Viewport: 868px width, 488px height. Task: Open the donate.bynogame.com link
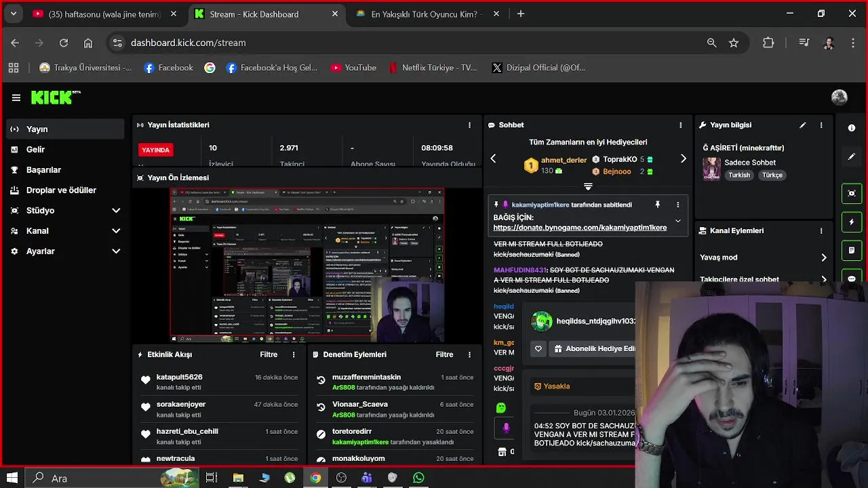point(580,228)
